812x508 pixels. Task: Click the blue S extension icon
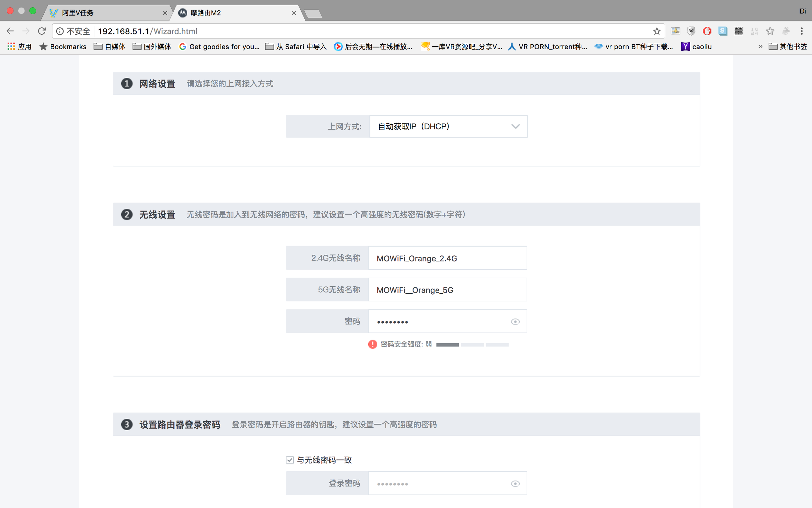pyautogui.click(x=723, y=31)
